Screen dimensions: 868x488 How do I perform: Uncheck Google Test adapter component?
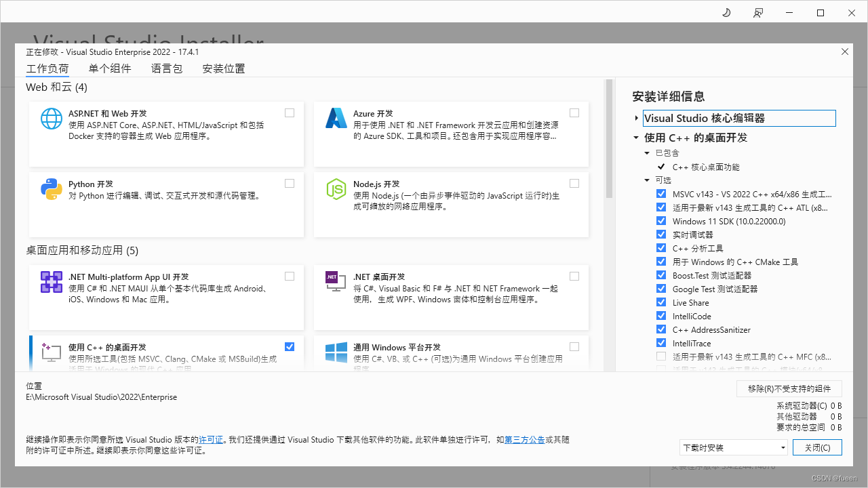(661, 289)
